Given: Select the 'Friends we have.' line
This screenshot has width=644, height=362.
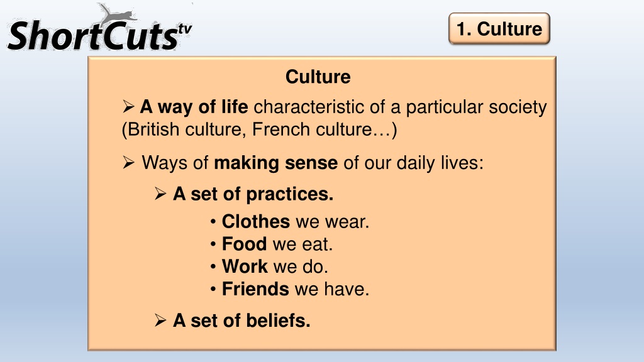Looking at the screenshot, I should pyautogui.click(x=296, y=289).
